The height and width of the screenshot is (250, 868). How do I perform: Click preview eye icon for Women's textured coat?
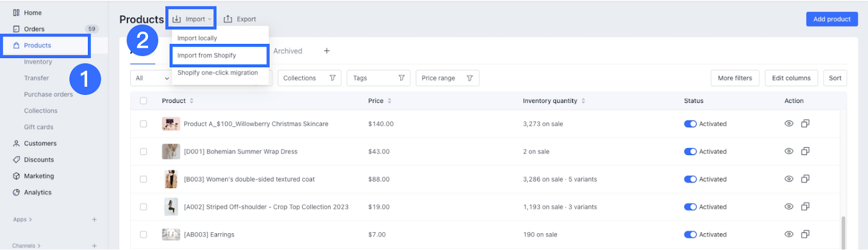point(789,179)
